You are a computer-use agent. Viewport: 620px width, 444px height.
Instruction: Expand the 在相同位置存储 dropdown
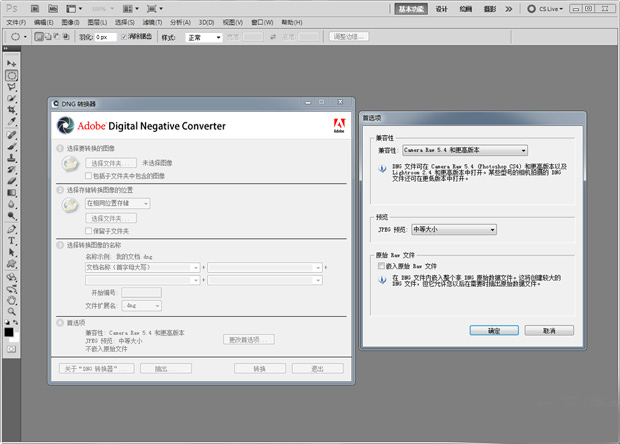(117, 203)
